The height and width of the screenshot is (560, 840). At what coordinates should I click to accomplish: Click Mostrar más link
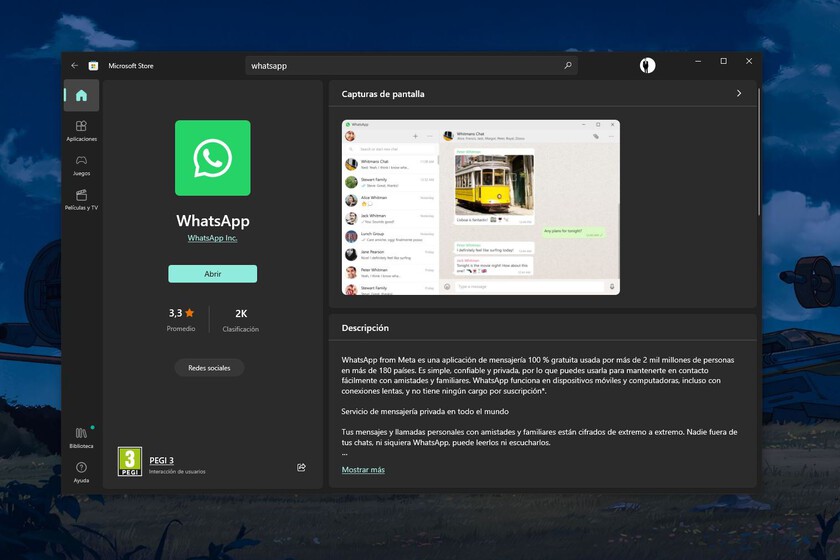pyautogui.click(x=363, y=469)
